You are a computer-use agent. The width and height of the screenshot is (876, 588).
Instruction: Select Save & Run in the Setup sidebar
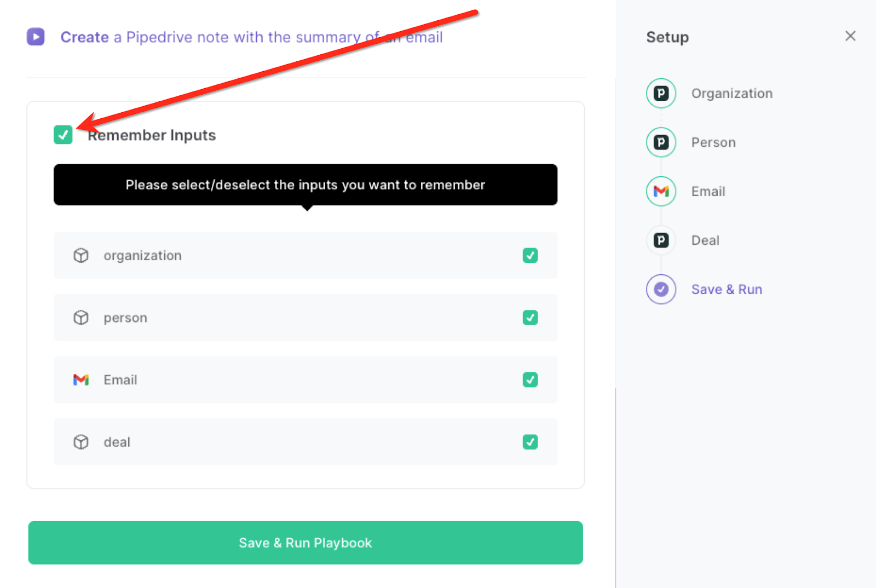point(727,289)
